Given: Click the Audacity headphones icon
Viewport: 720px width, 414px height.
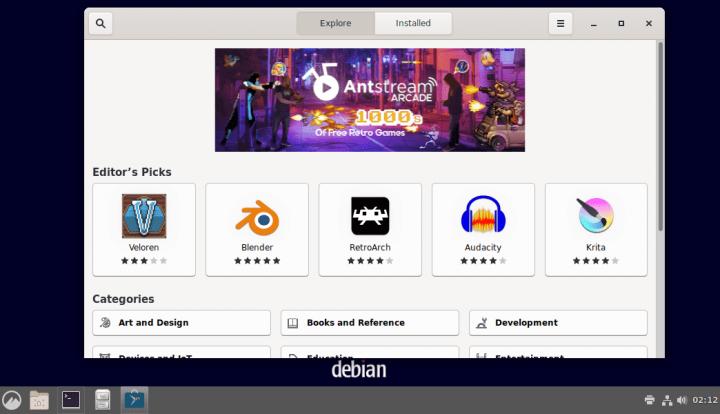Looking at the screenshot, I should click(483, 216).
